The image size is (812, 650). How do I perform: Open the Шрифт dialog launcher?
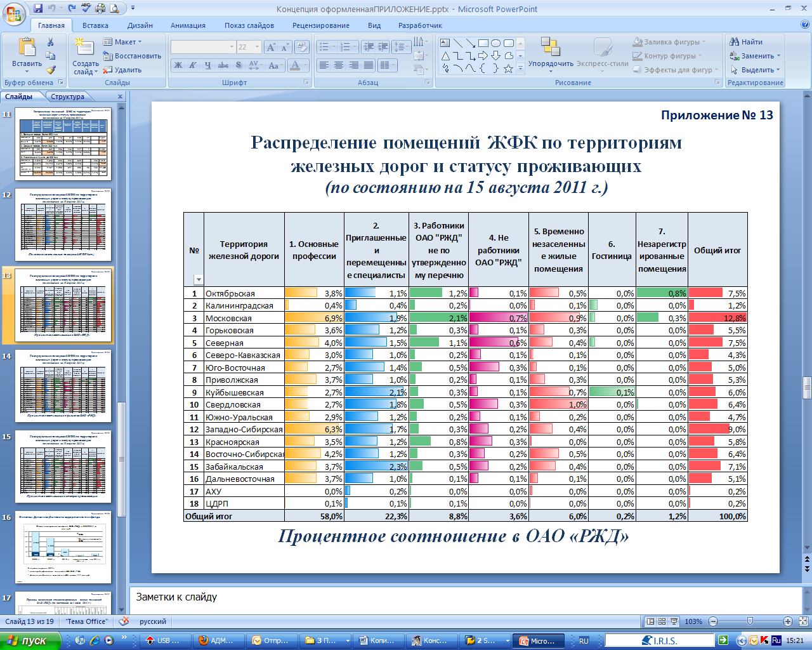click(306, 83)
